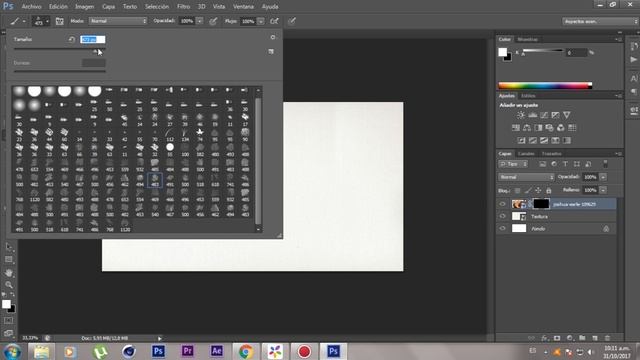This screenshot has height=360, width=640.
Task: Reset brush size with circular arrow
Action: coord(71,40)
